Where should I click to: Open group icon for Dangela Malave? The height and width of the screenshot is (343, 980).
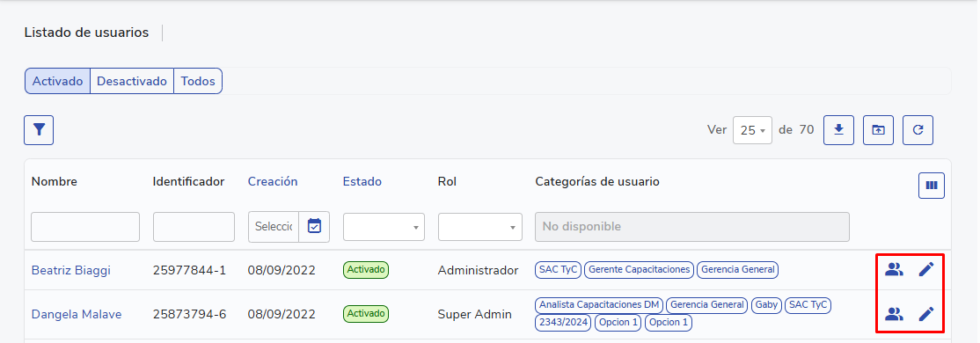click(895, 314)
